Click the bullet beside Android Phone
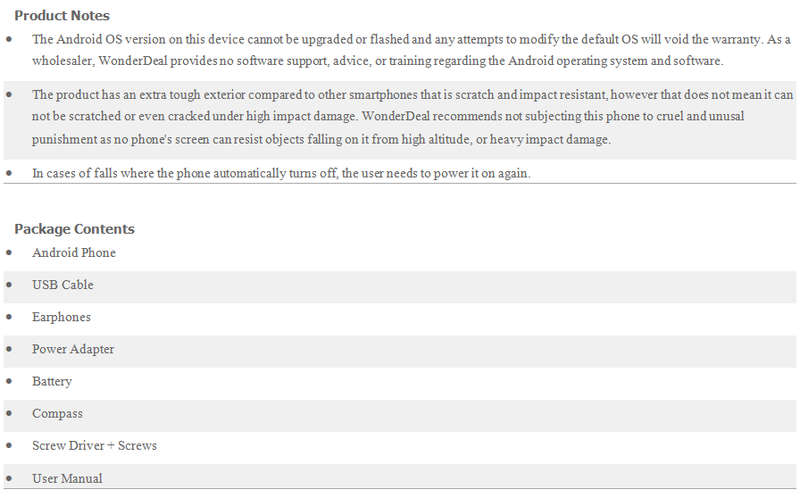Screen dimensions: 800x496 tap(9, 252)
